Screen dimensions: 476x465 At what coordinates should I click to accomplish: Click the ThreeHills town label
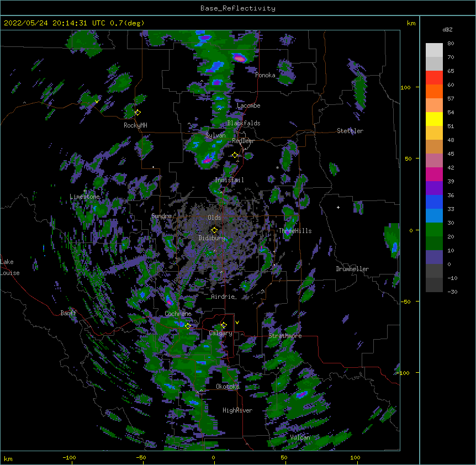pos(295,231)
